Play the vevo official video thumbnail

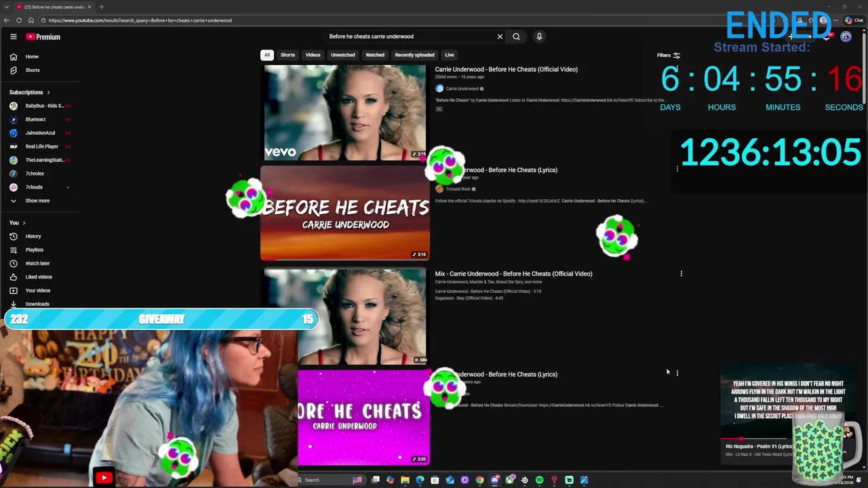(345, 113)
